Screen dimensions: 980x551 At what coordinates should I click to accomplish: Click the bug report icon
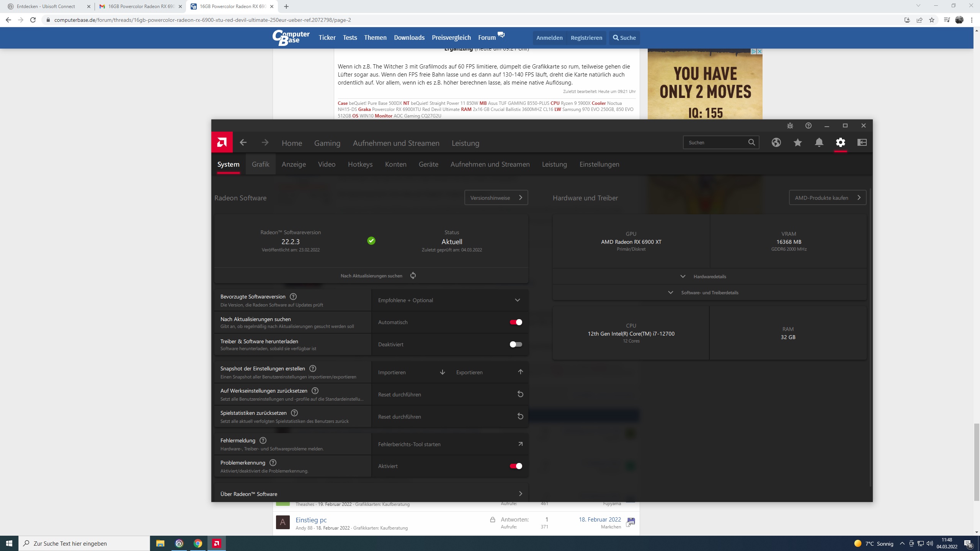coord(790,126)
